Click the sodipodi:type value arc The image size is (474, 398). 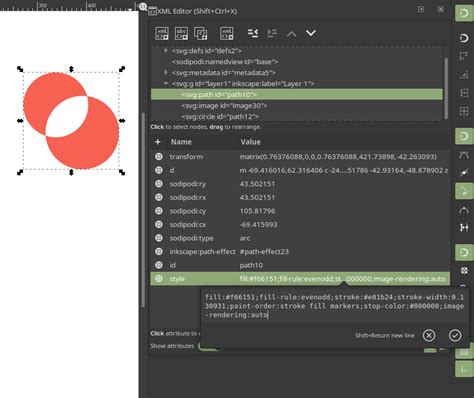[245, 238]
